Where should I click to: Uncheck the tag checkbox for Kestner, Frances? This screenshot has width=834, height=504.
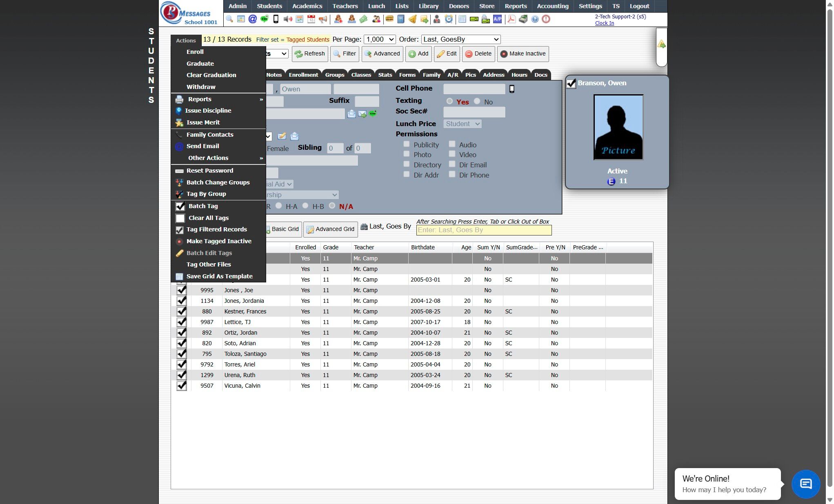point(181,311)
